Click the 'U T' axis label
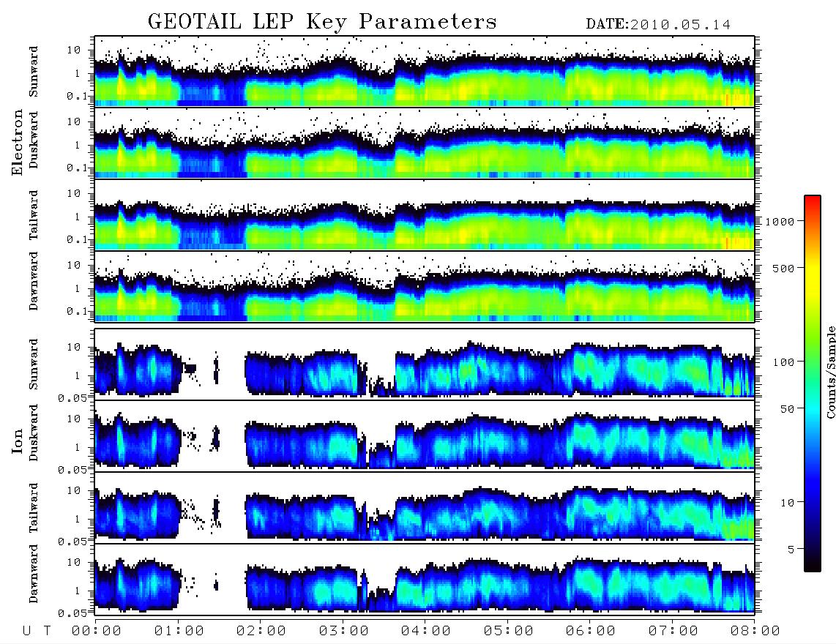 tap(37, 632)
